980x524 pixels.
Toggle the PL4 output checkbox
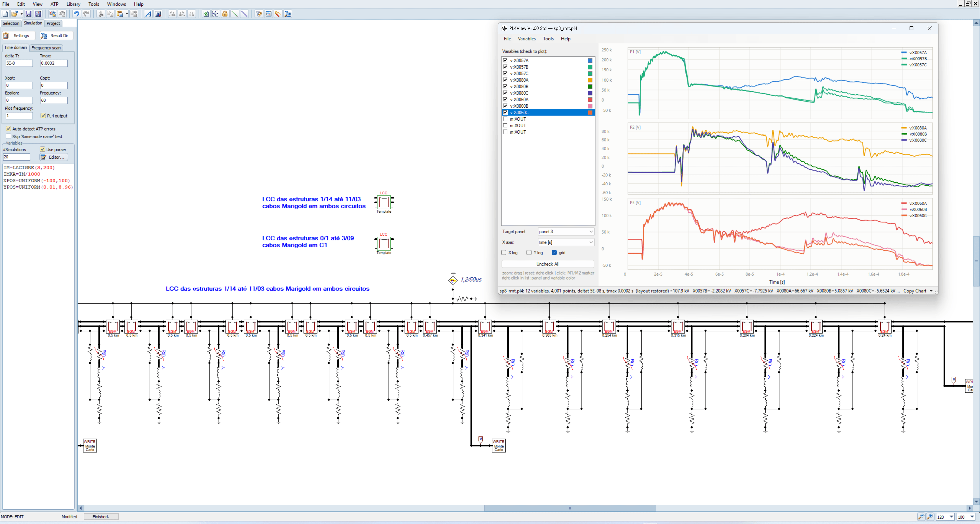tap(43, 116)
